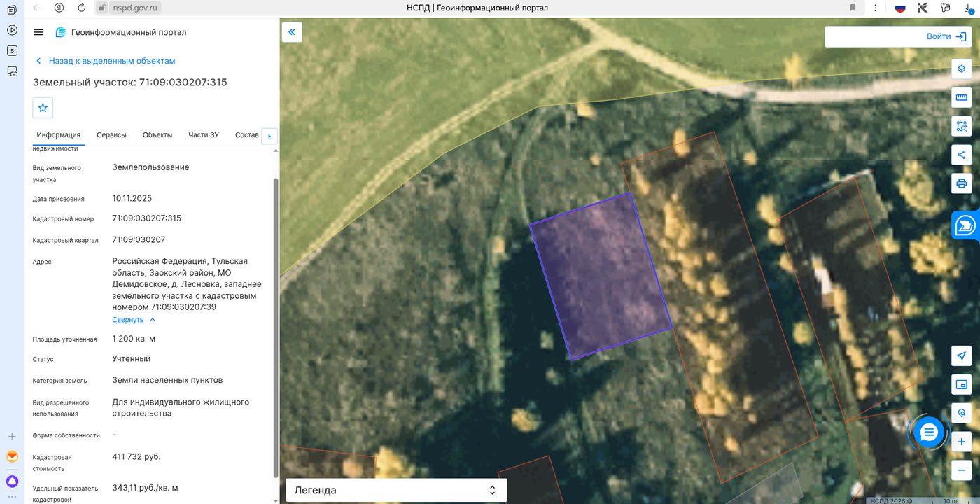Open the hamburger main menu
Screen dimensions: 980x504
click(x=39, y=32)
